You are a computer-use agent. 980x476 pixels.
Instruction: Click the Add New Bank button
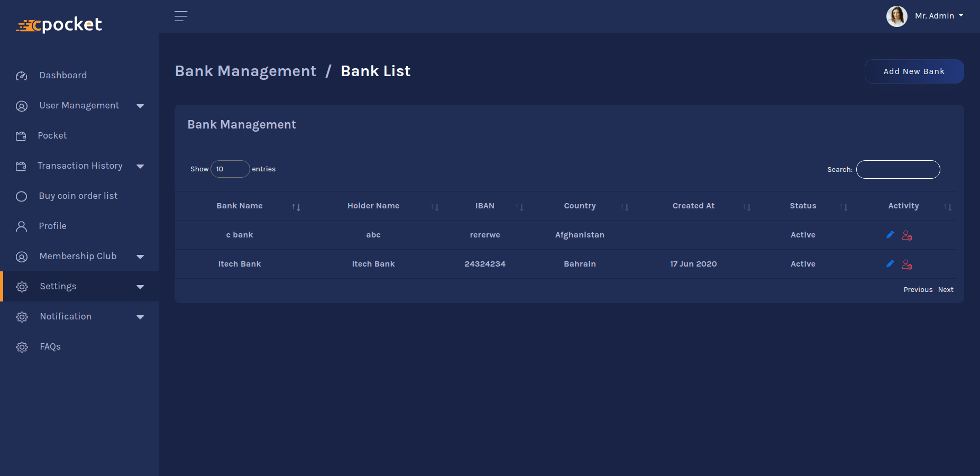tap(913, 71)
